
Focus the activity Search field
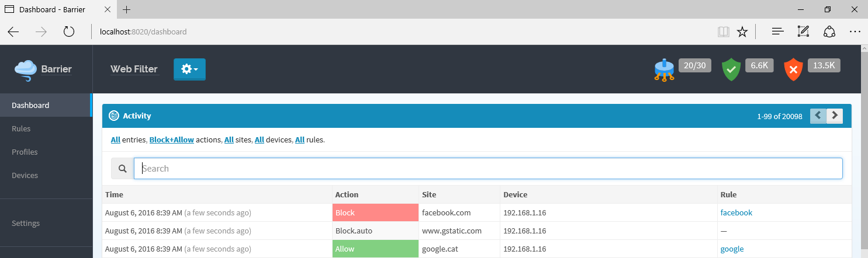tap(488, 169)
